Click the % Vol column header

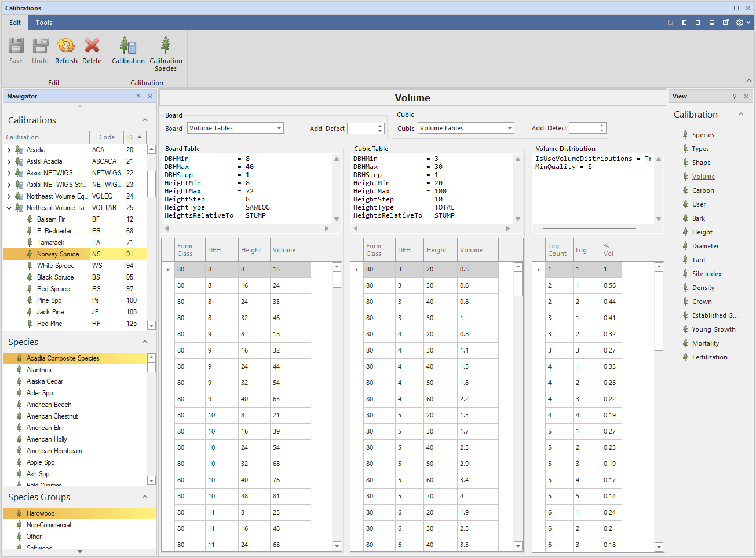pos(611,250)
